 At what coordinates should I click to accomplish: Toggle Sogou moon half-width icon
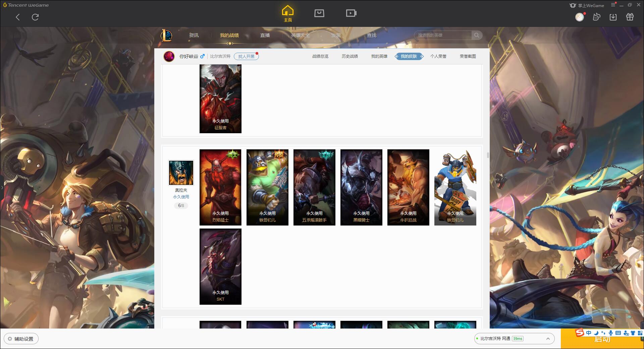click(x=596, y=333)
